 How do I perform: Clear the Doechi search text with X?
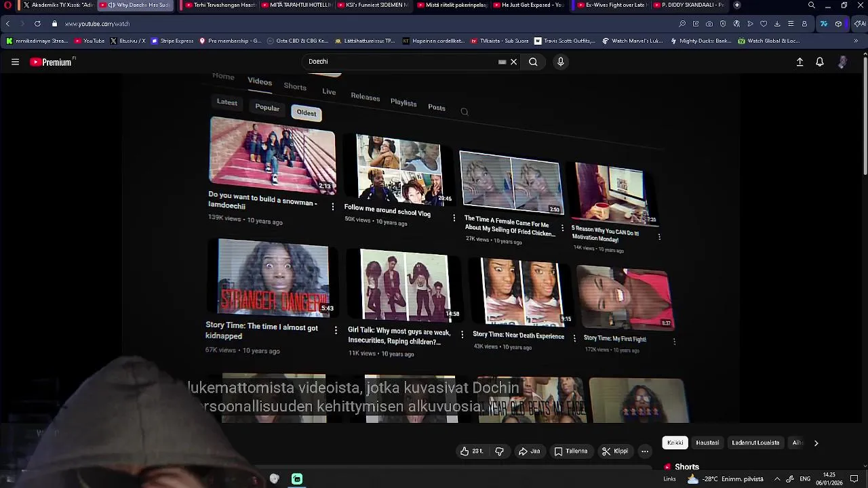(513, 62)
